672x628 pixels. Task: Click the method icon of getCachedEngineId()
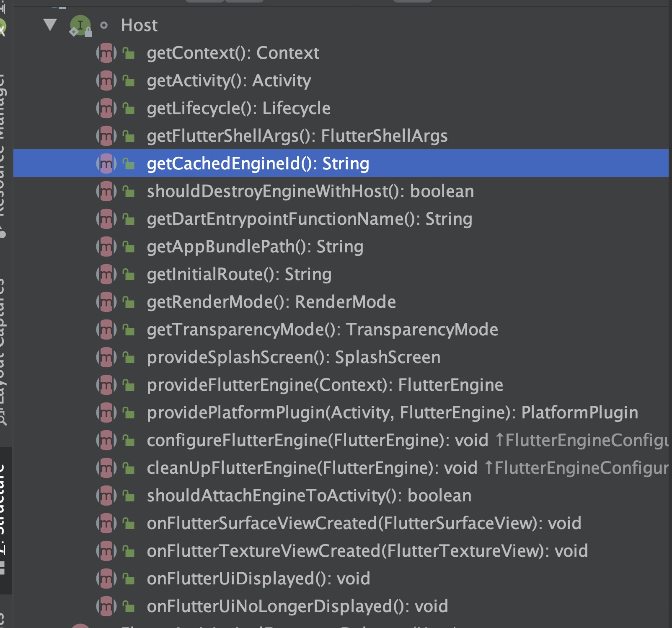click(x=106, y=164)
